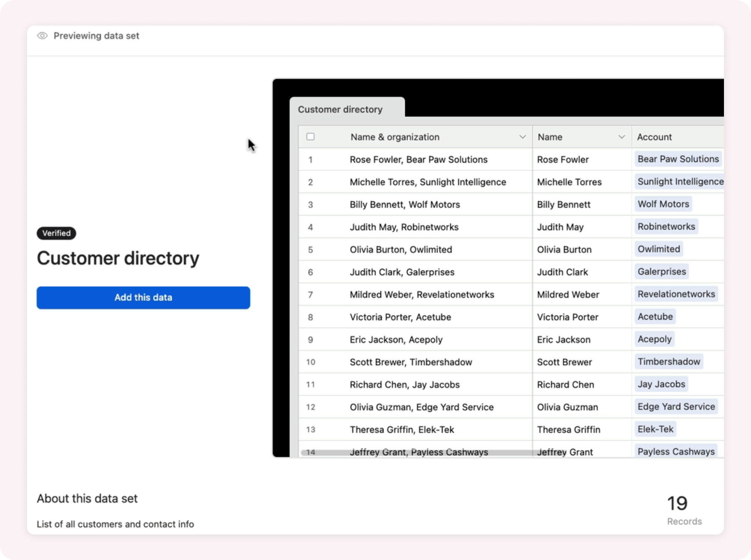Click the Elek-Tek account tag
This screenshot has width=751, height=560.
[x=655, y=429]
